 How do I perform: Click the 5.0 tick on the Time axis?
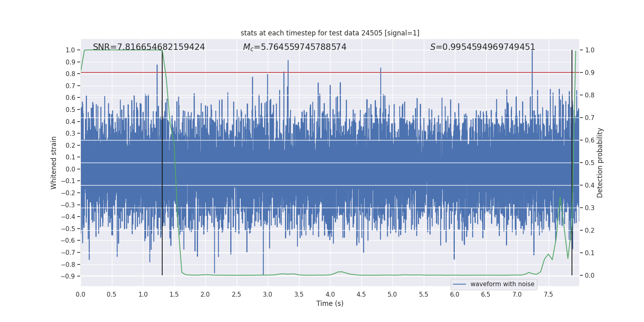point(392,294)
